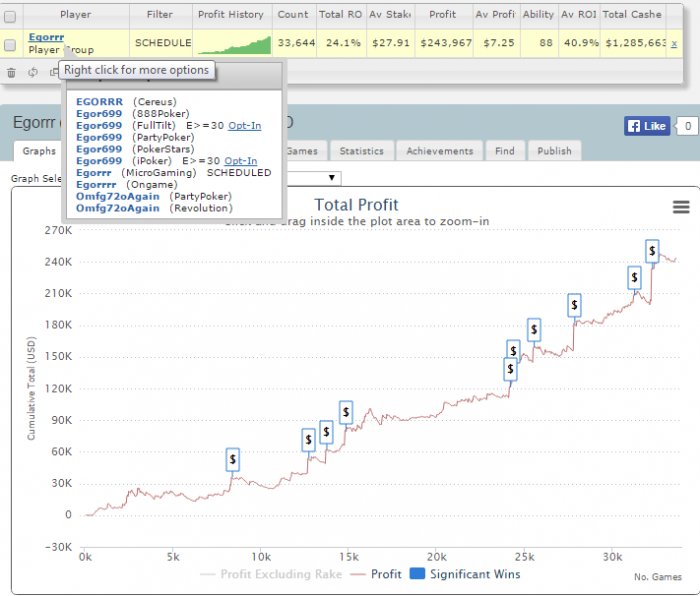
Task: Click the Facebook like count box
Action: click(688, 126)
